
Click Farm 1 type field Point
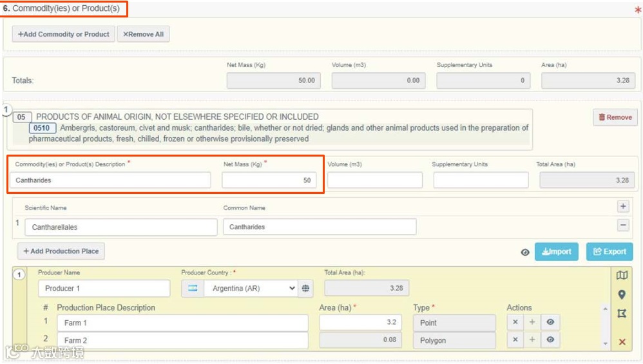454,323
